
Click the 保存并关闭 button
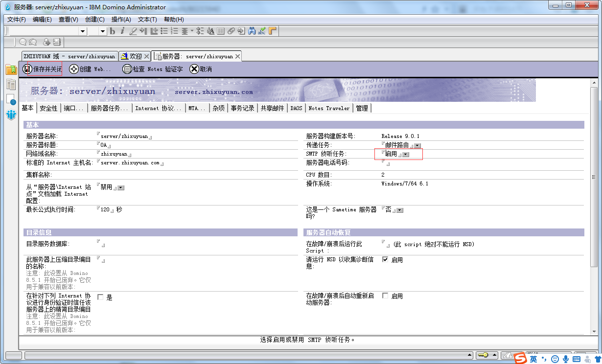pyautogui.click(x=42, y=69)
